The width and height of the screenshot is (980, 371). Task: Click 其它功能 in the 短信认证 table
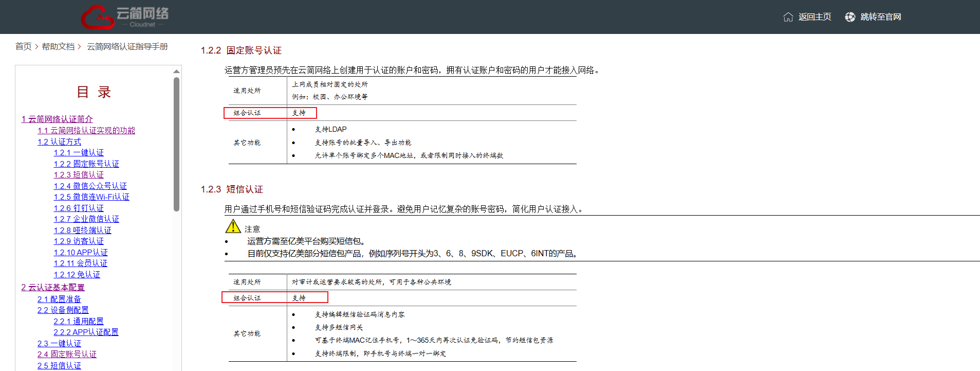[247, 333]
